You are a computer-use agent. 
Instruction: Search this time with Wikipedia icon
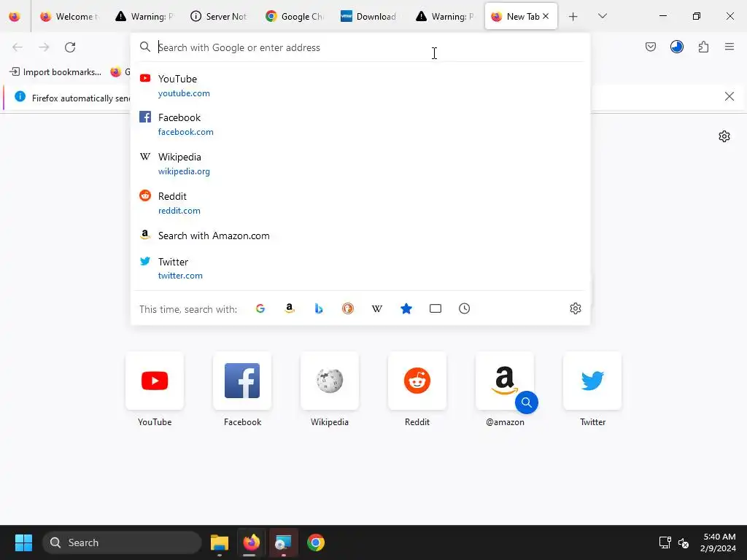point(377,308)
